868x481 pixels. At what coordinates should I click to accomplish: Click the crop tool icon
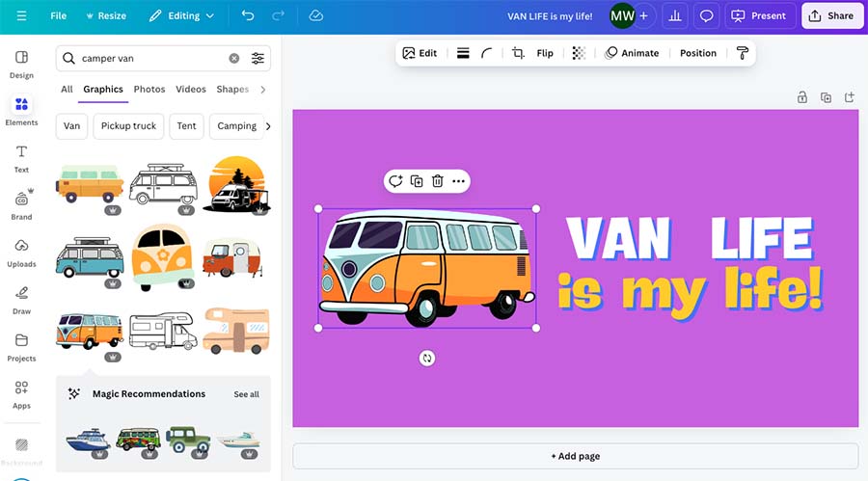click(518, 53)
